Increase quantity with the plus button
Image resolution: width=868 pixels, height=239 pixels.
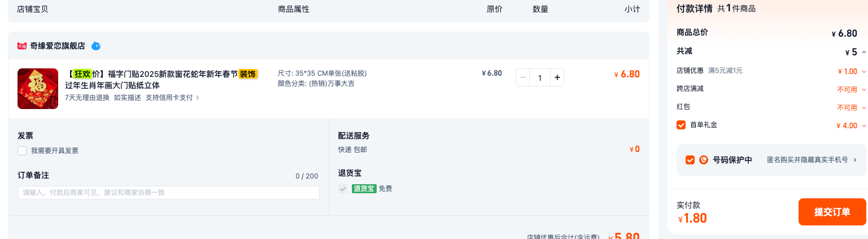tap(557, 77)
